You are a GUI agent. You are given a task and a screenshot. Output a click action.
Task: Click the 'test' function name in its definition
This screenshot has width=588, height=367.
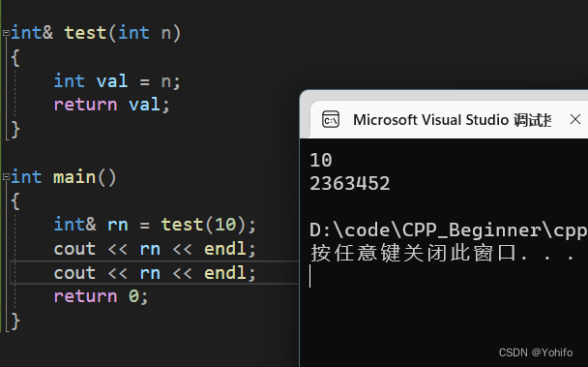click(x=85, y=33)
